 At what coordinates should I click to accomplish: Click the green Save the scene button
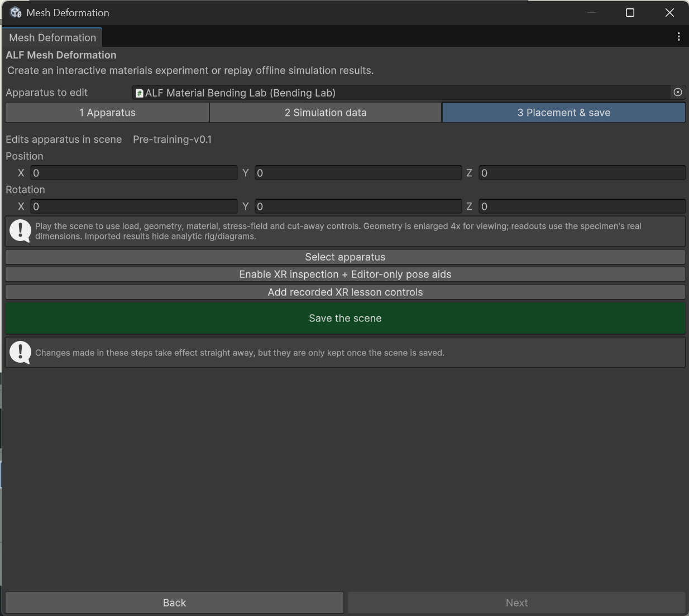click(x=345, y=318)
